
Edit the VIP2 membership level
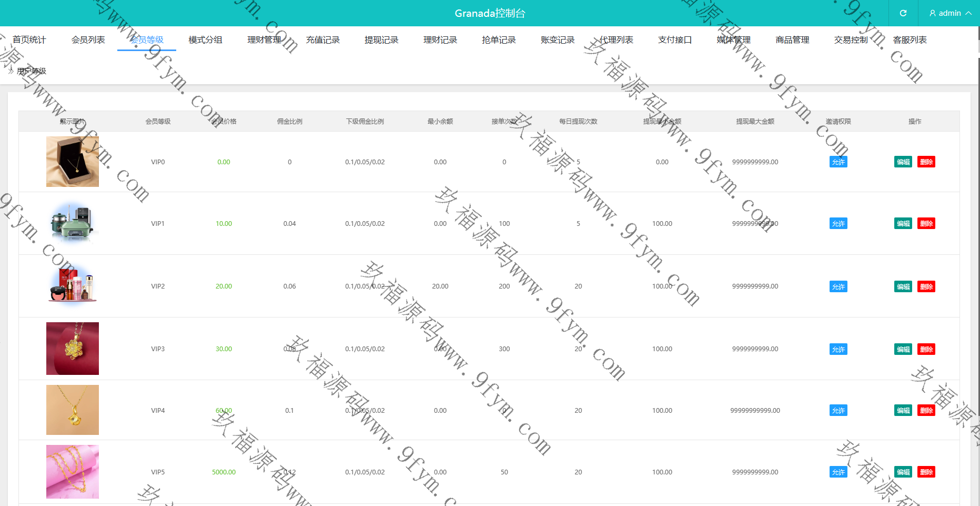tap(903, 287)
